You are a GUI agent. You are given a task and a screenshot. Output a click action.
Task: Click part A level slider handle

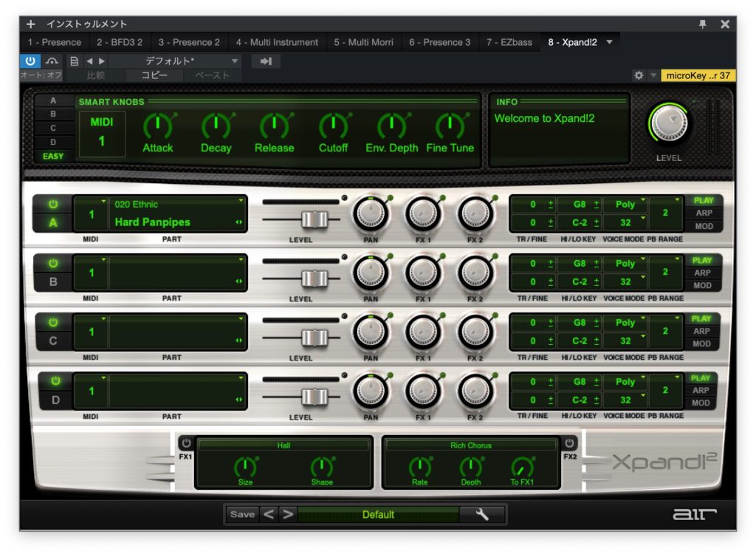pyautogui.click(x=315, y=219)
